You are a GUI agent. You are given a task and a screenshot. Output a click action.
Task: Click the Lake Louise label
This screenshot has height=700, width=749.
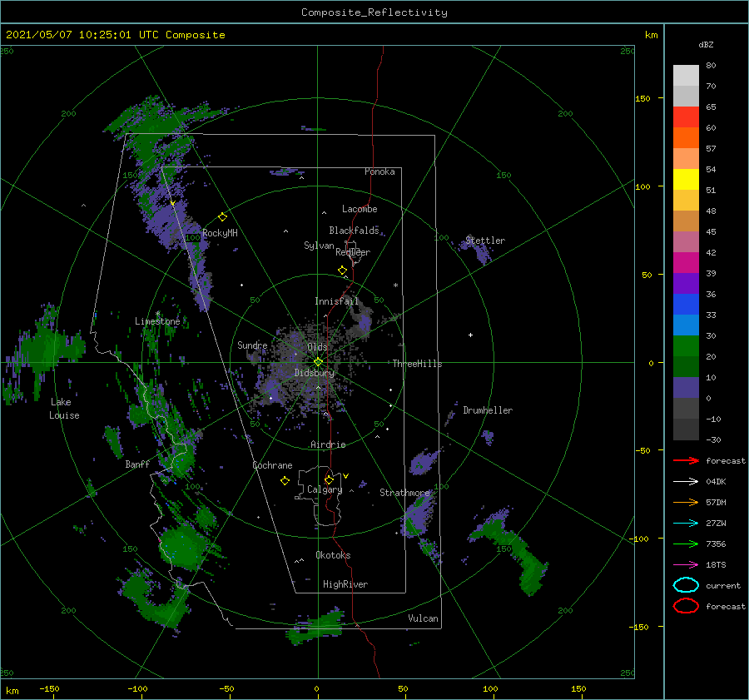coord(64,409)
